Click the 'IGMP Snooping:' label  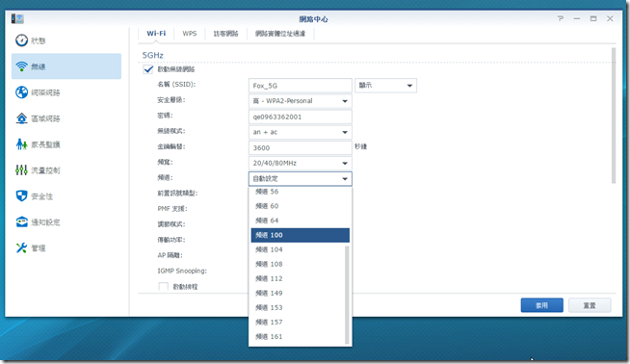[182, 271]
